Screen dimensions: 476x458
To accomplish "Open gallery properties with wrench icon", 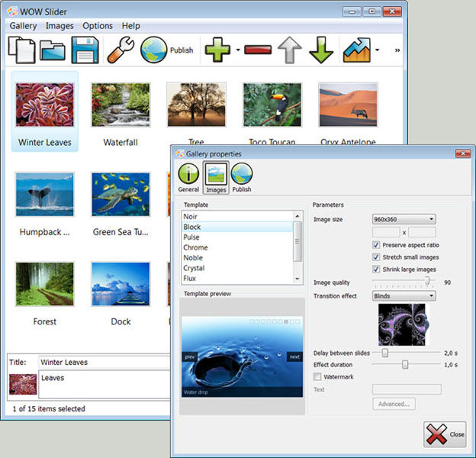I will point(121,50).
